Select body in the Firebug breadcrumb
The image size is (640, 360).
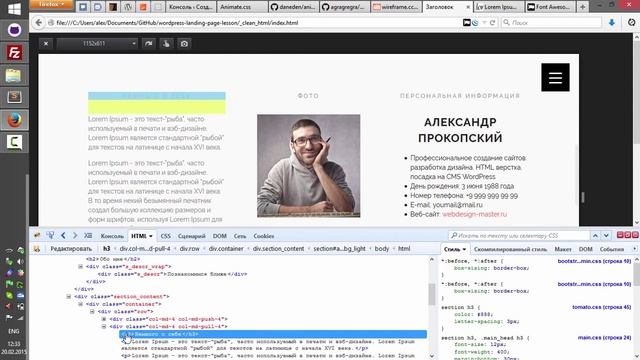point(382,249)
